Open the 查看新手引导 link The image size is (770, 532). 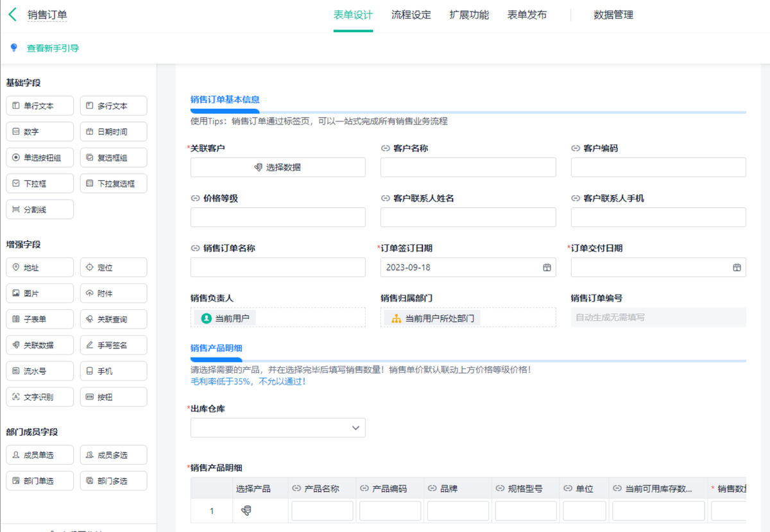pos(53,48)
